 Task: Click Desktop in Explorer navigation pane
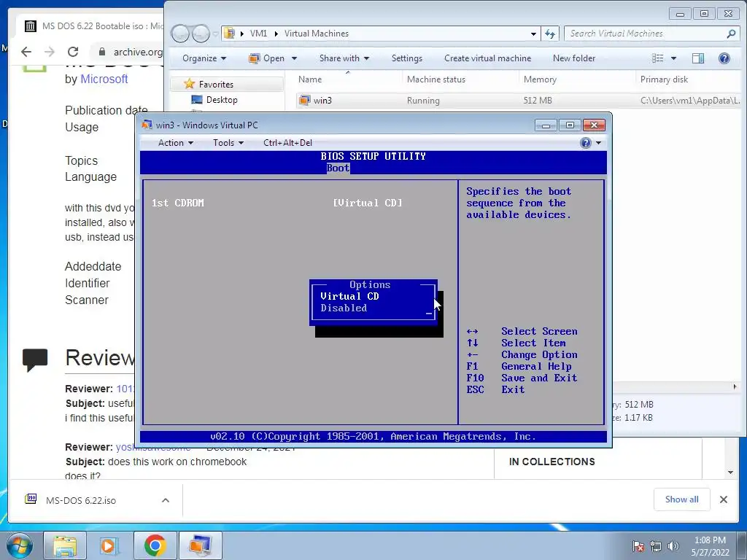coord(222,99)
